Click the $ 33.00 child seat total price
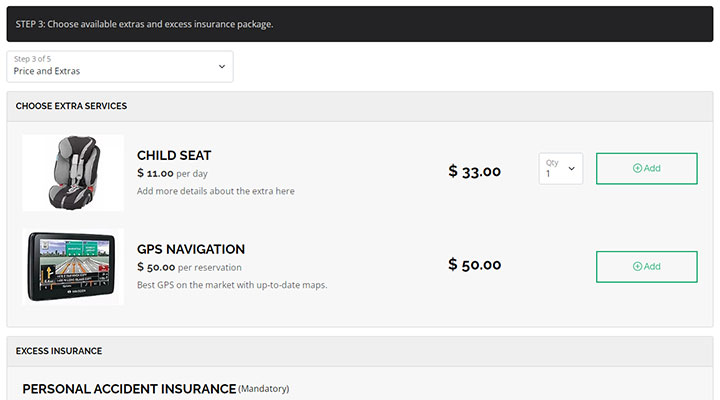This screenshot has width=720, height=400. coord(474,171)
